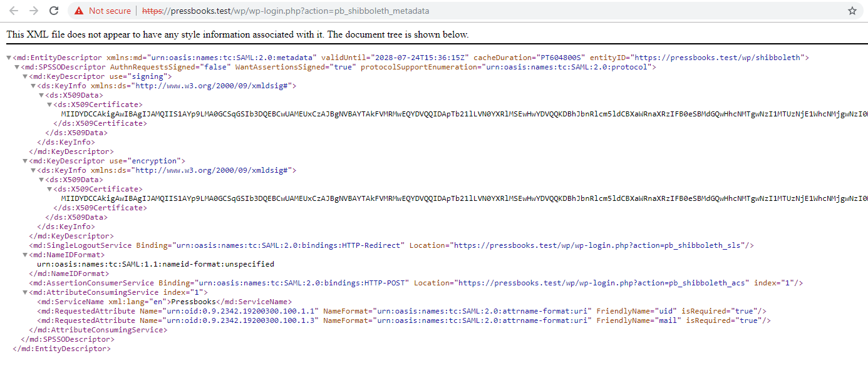Collapse the md:NameIDFormat element
The height and width of the screenshot is (368, 868).
tap(25, 254)
